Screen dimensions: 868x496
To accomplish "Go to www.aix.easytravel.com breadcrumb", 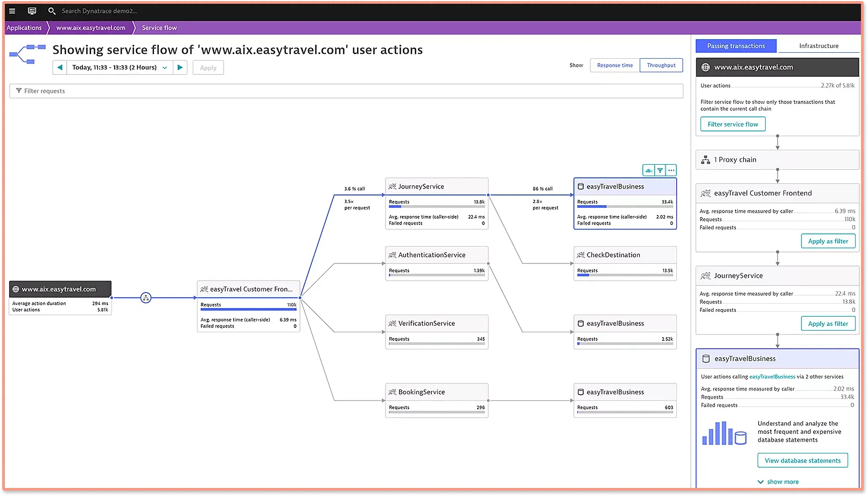I will [x=90, y=27].
